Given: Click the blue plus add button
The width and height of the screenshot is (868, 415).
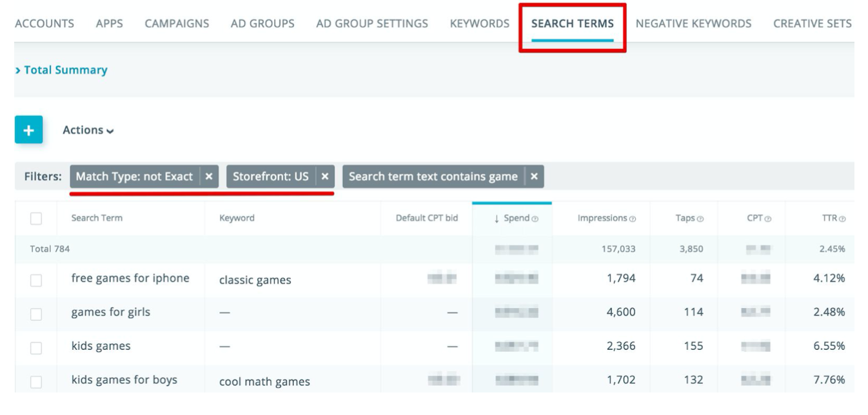Looking at the screenshot, I should 28,130.
